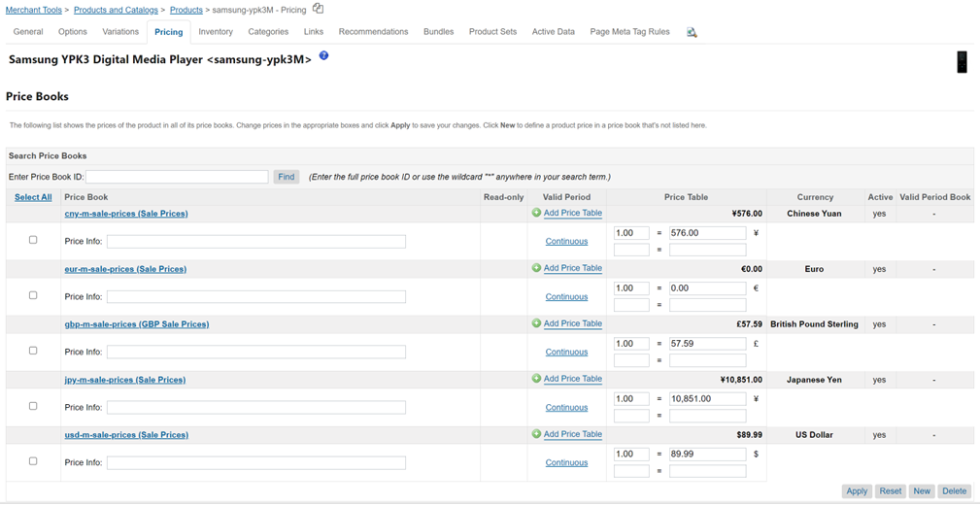The image size is (980, 506).
Task: Click the Select All link
Action: 33,197
